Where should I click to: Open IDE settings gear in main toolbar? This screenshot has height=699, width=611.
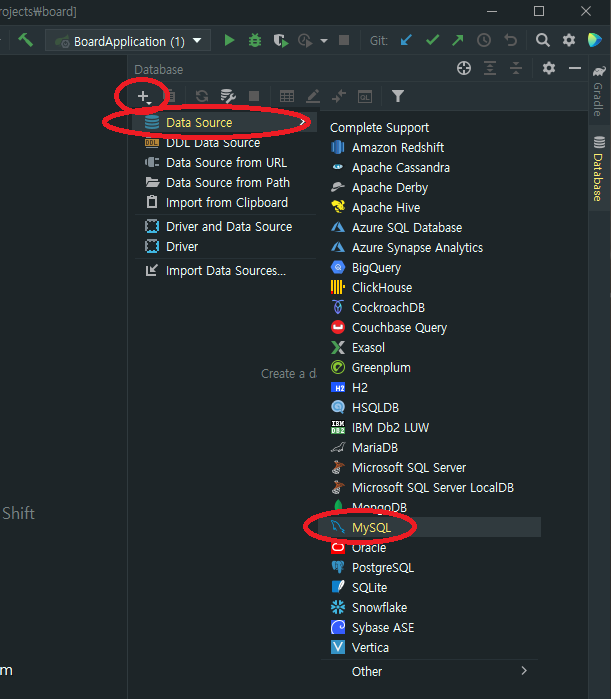[569, 41]
